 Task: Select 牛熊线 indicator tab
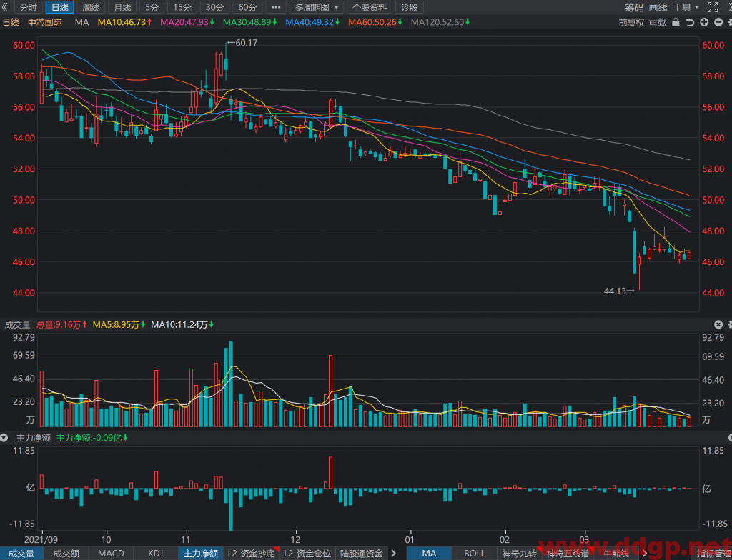(616, 554)
